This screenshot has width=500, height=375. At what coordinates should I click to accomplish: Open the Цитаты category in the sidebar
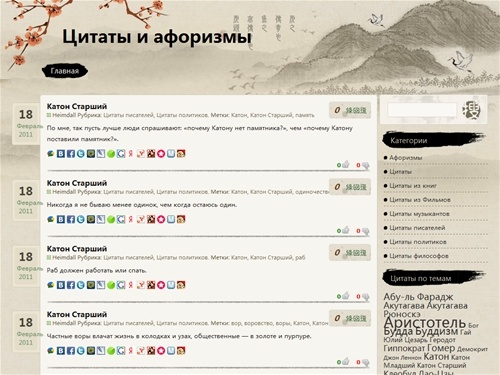pyautogui.click(x=400, y=172)
